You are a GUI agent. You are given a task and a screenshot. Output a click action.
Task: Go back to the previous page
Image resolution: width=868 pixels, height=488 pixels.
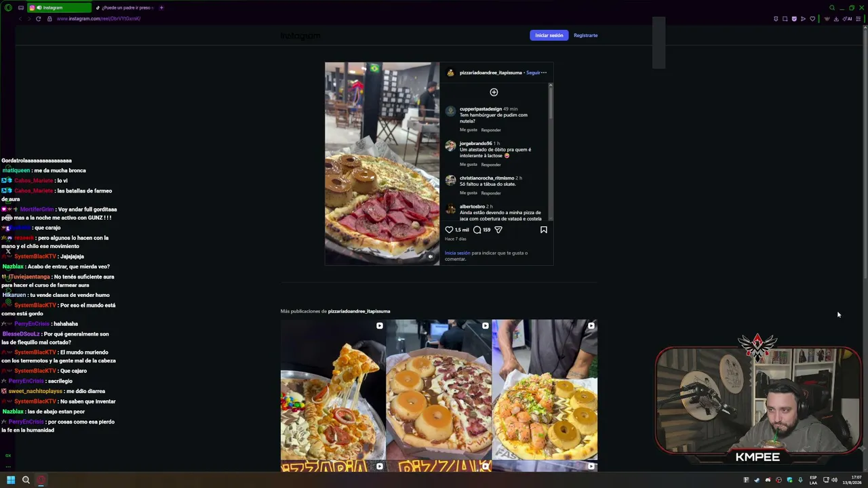[x=20, y=19]
